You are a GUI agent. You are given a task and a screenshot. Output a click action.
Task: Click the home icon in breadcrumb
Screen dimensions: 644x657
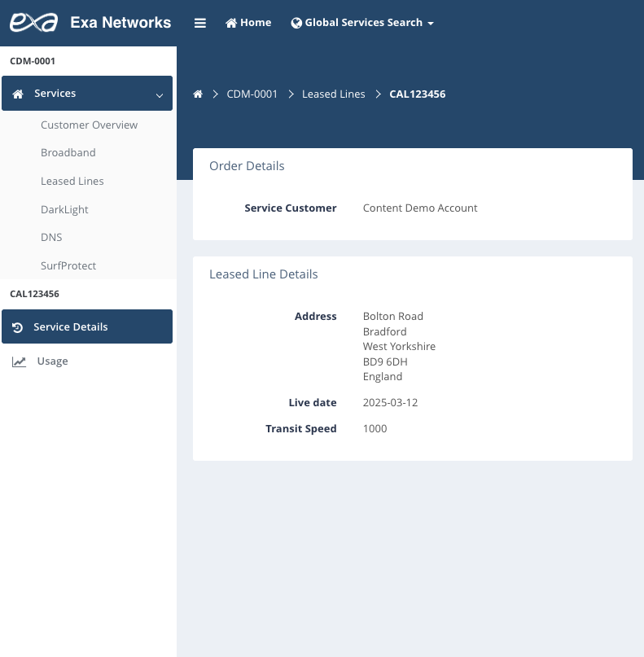[x=198, y=94]
